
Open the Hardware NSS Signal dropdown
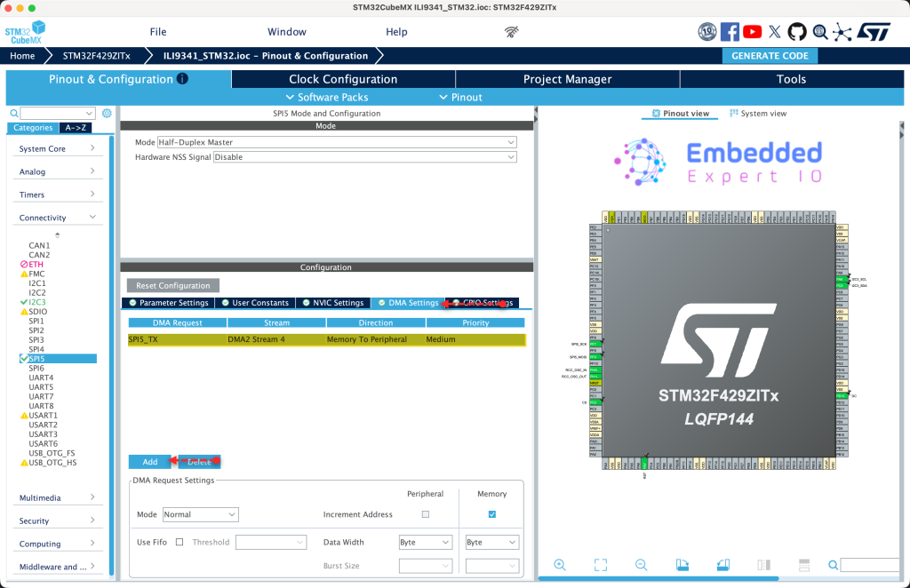(x=364, y=157)
